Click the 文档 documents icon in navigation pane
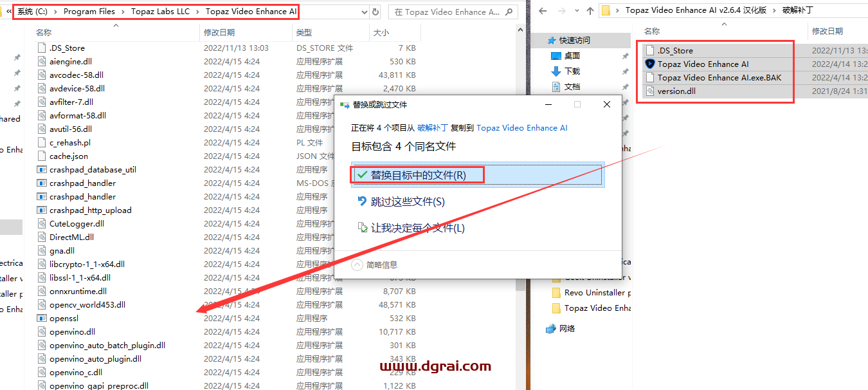868x390 pixels. pos(556,86)
